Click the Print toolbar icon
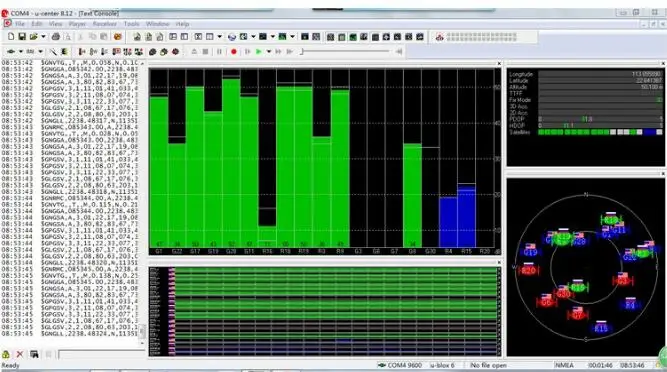 point(56,37)
